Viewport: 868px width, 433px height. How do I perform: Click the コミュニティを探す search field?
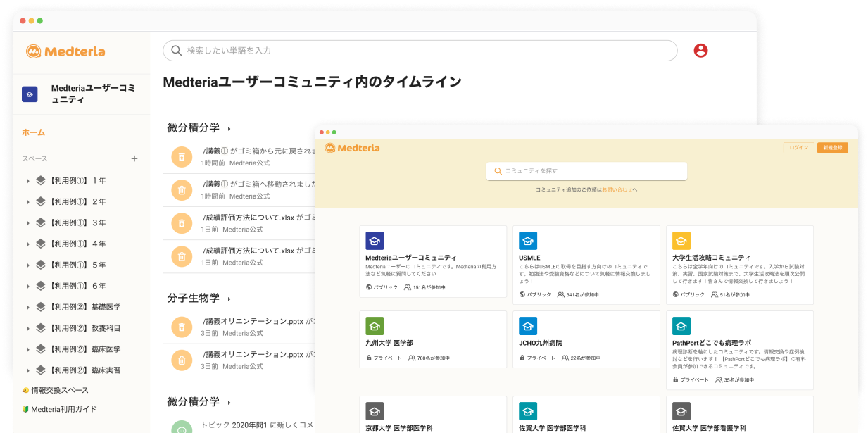(586, 171)
